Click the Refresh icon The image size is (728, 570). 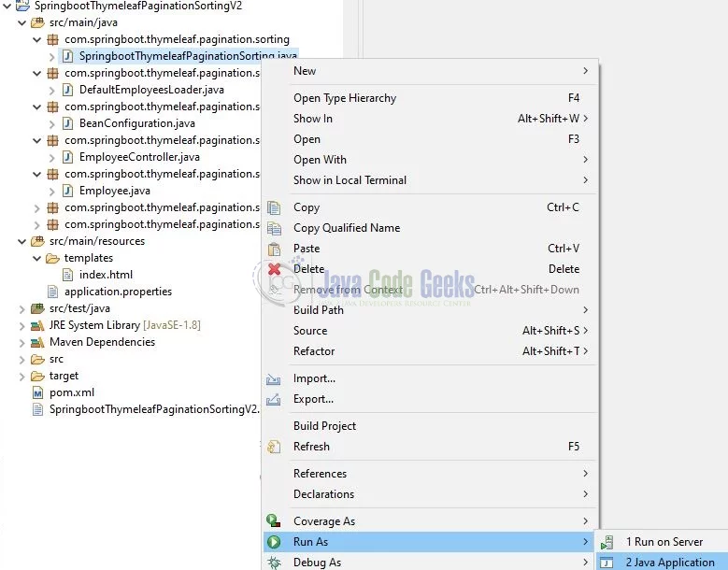[x=274, y=447]
